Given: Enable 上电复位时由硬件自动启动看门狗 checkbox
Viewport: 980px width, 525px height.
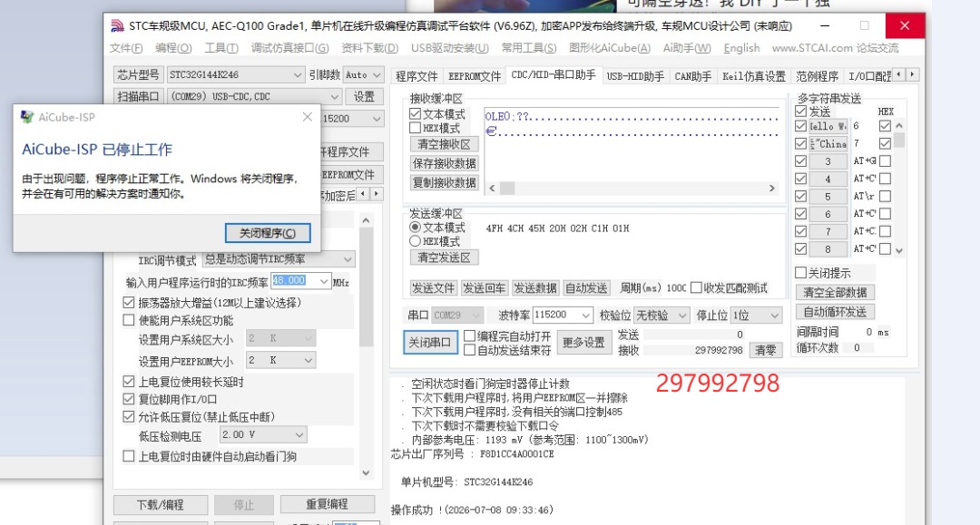Looking at the screenshot, I should click(x=129, y=456).
